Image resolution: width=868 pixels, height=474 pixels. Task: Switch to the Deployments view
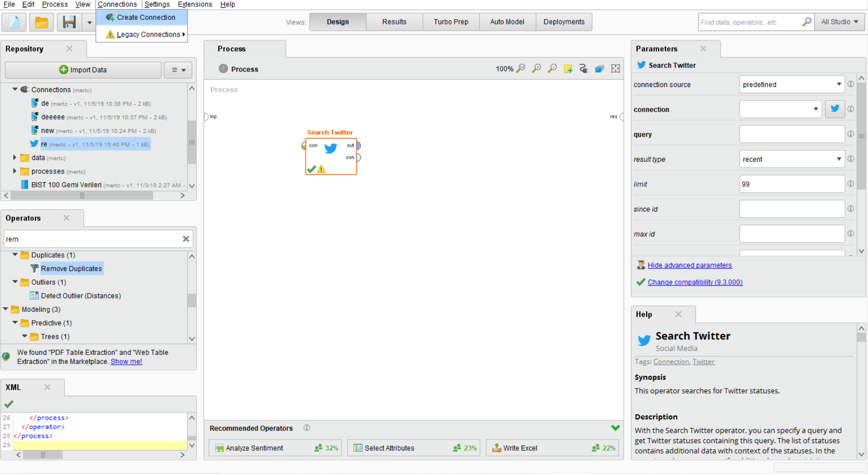pos(564,22)
